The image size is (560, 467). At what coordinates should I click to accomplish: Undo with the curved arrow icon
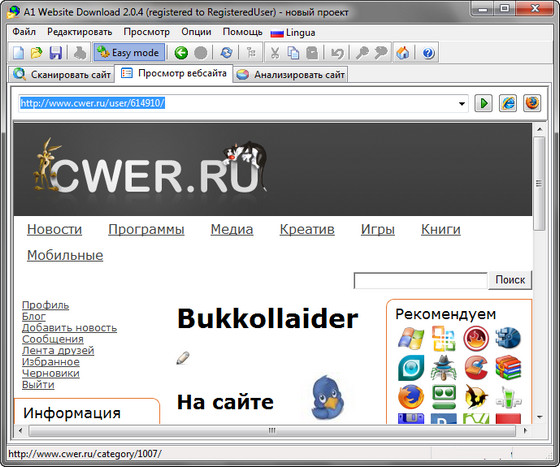[x=338, y=53]
